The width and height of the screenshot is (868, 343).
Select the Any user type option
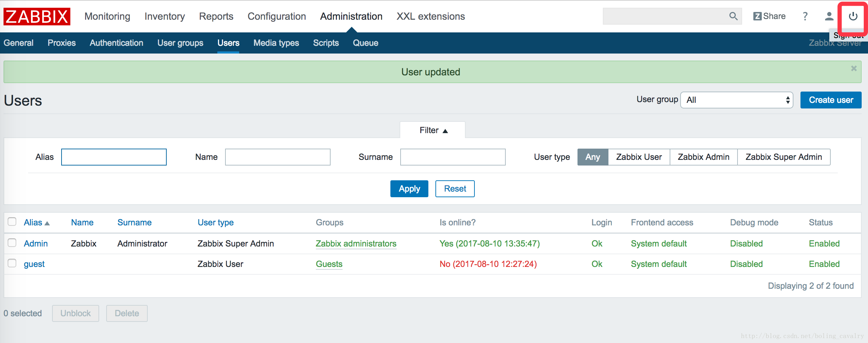[x=593, y=157]
